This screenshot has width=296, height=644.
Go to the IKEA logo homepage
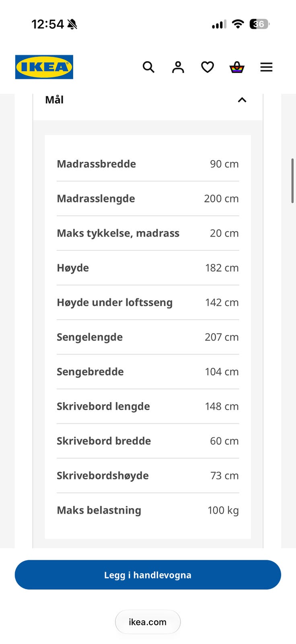(x=44, y=67)
